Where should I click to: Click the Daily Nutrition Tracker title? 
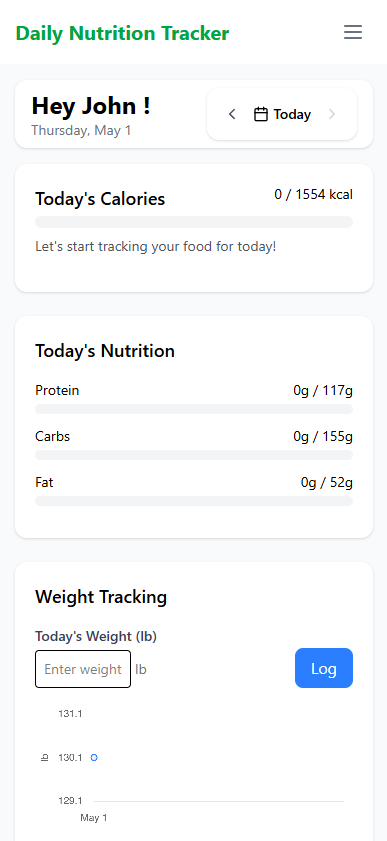(x=122, y=33)
